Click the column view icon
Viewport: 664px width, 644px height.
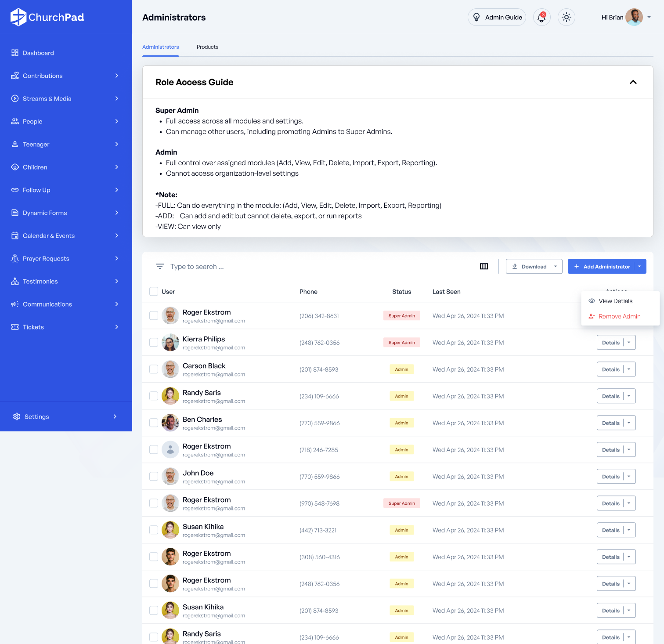click(484, 266)
